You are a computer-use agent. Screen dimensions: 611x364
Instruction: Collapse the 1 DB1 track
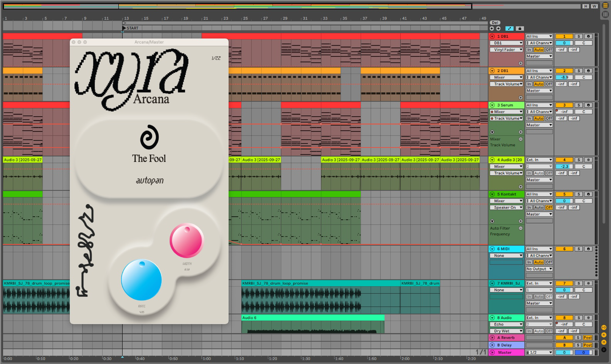pos(492,36)
